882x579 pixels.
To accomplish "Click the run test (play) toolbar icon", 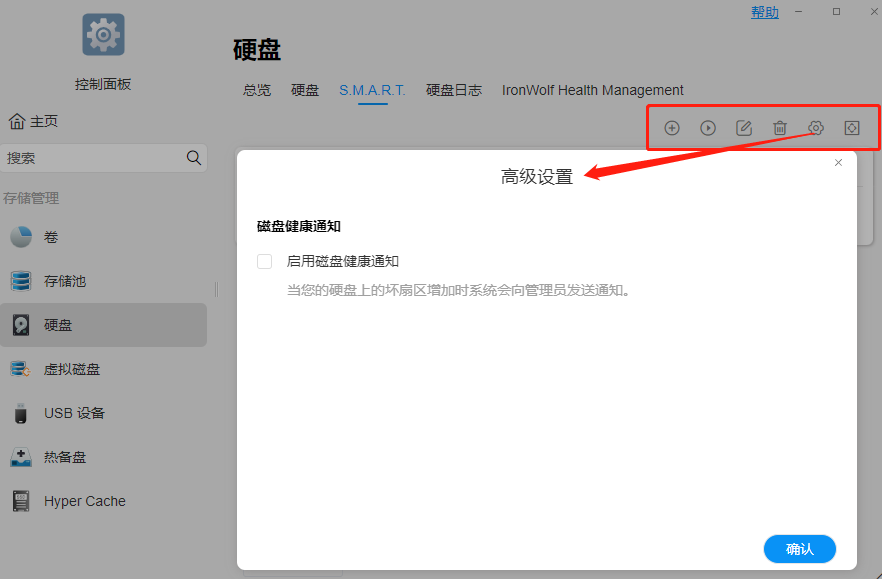I will click(708, 128).
